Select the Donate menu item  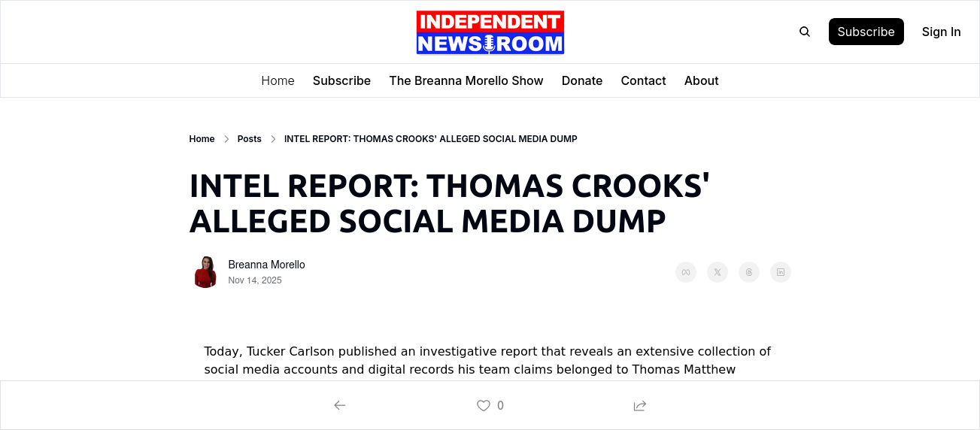582,80
